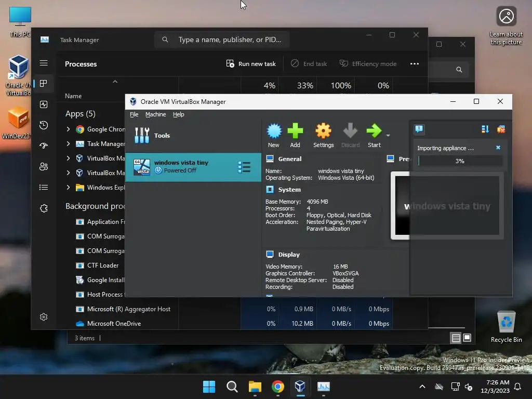Open Windows Start button on taskbar
This screenshot has width=532, height=399.
point(209,387)
